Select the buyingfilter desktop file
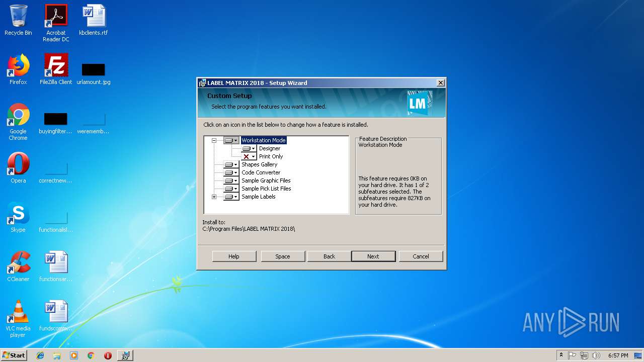The height and width of the screenshot is (362, 644). coord(55,124)
